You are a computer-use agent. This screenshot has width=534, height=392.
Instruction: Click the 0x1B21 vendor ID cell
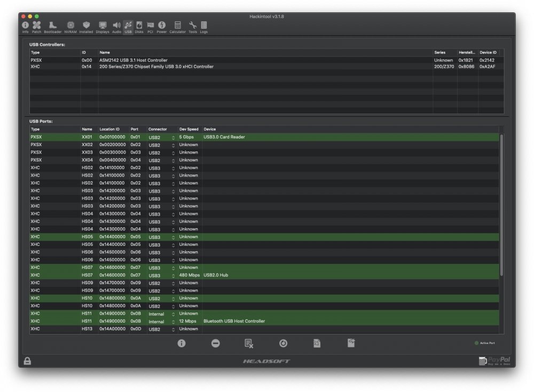tap(466, 60)
